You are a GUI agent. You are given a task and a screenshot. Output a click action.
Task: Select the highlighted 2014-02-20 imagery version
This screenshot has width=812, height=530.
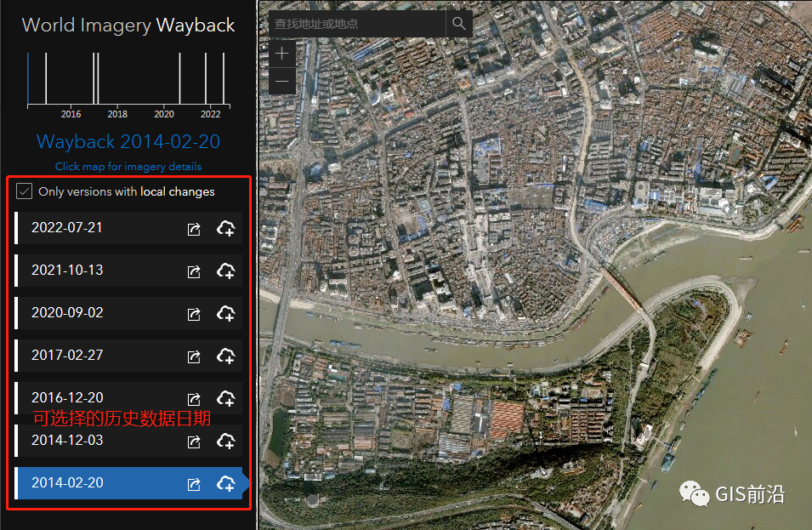[128, 483]
